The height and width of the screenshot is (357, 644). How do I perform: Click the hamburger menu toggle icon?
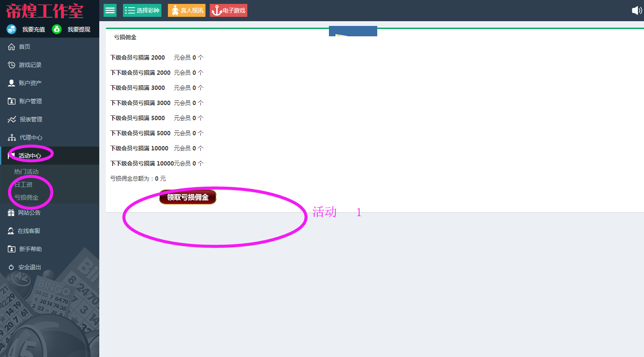pyautogui.click(x=110, y=10)
